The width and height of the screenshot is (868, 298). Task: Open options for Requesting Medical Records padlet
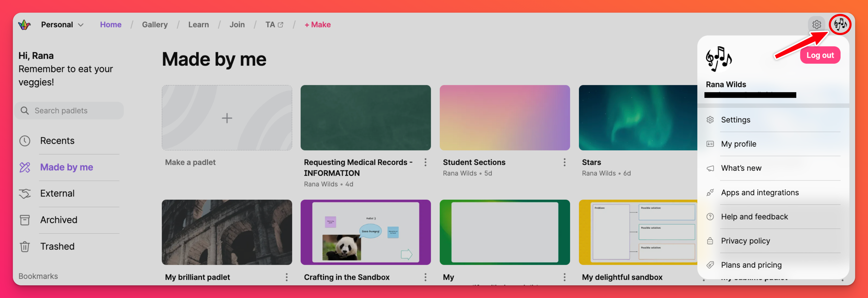425,162
